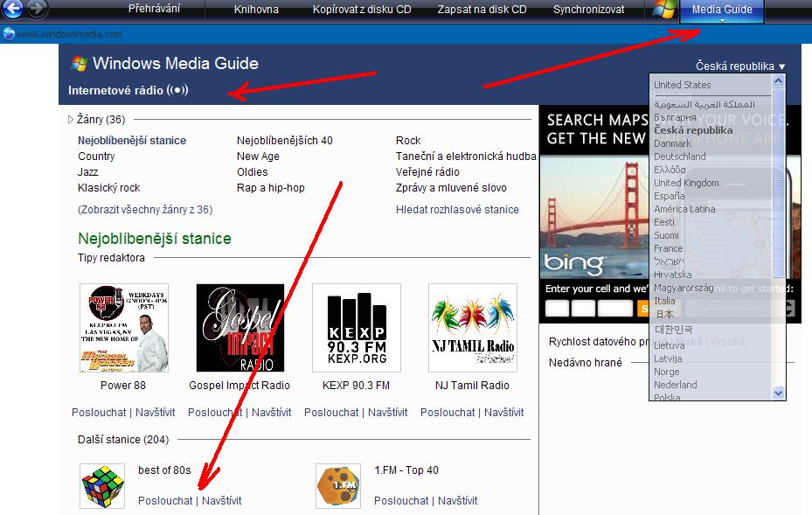Viewport: 812px width, 515px height.
Task: Go back with the blue back arrow
Action: (x=12, y=8)
